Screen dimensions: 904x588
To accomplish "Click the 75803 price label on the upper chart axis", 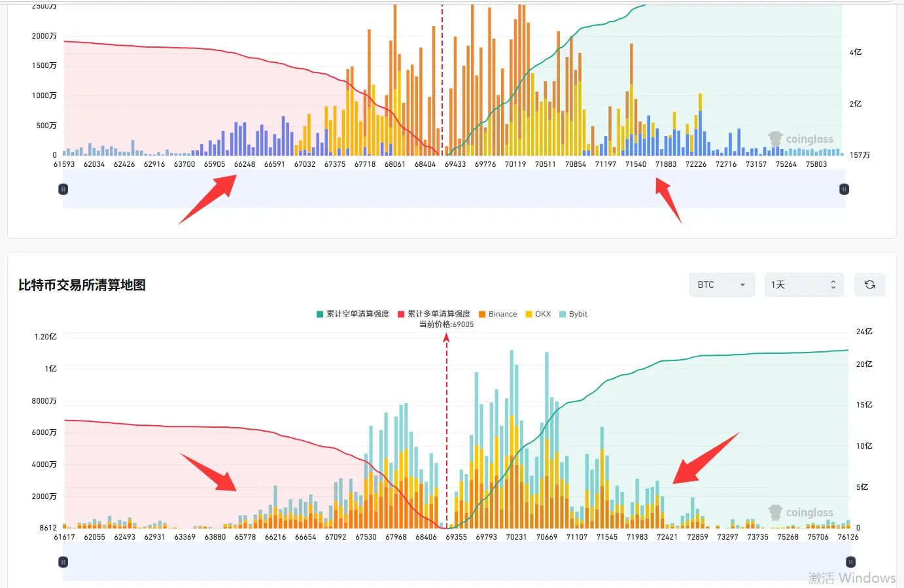I will [x=816, y=164].
